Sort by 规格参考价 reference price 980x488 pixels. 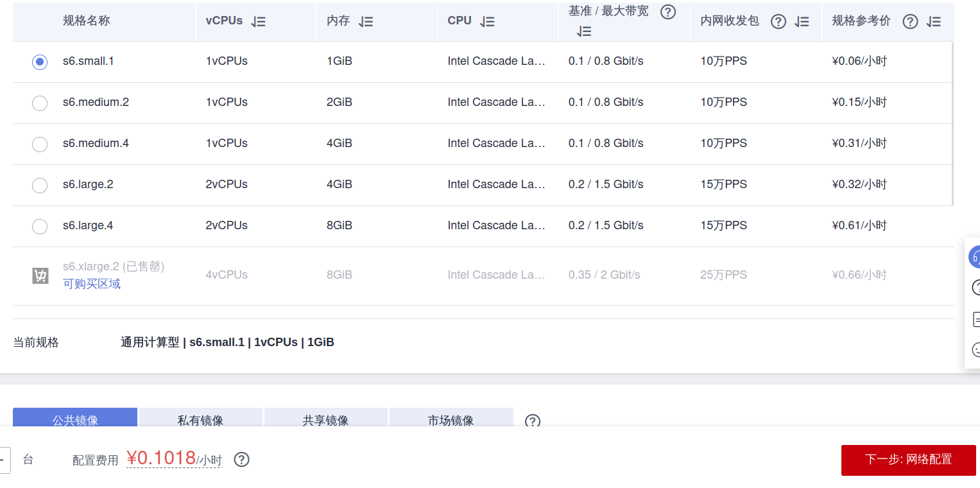click(x=934, y=21)
